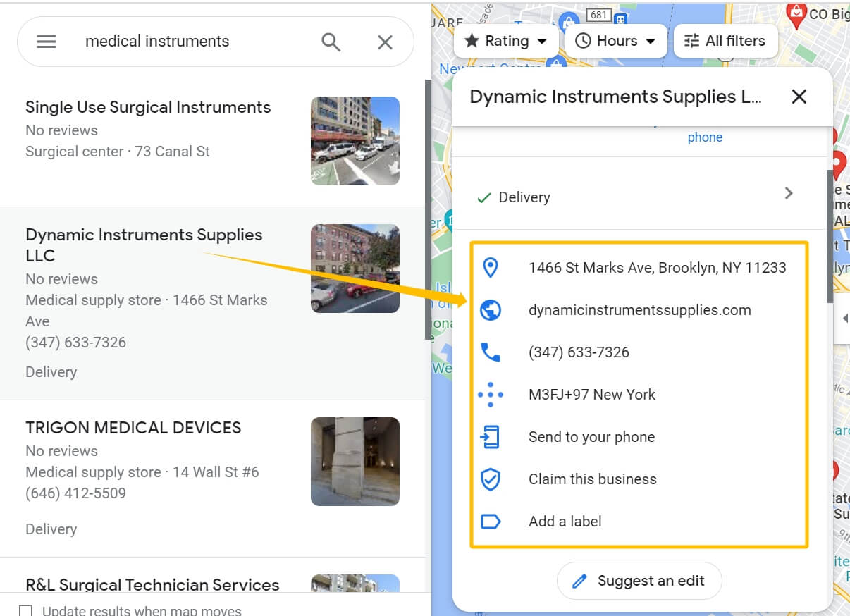This screenshot has width=850, height=616.
Task: Click the star icon in Rating filter
Action: 472,41
